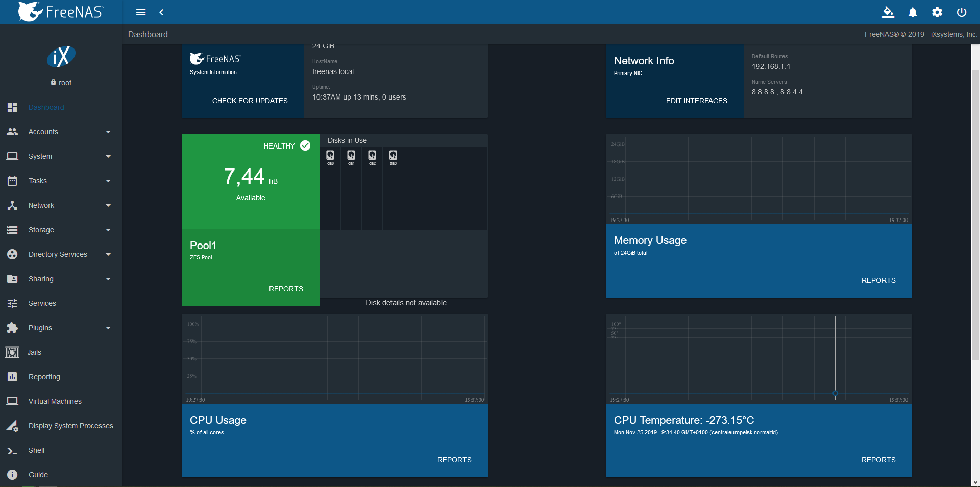Open the Reporting menu item

click(61, 377)
